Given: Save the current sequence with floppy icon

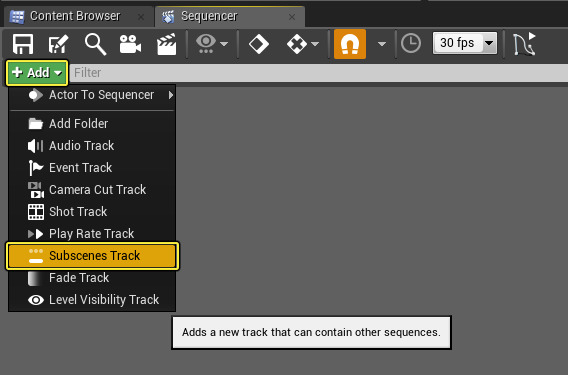Looking at the screenshot, I should click(x=23, y=44).
